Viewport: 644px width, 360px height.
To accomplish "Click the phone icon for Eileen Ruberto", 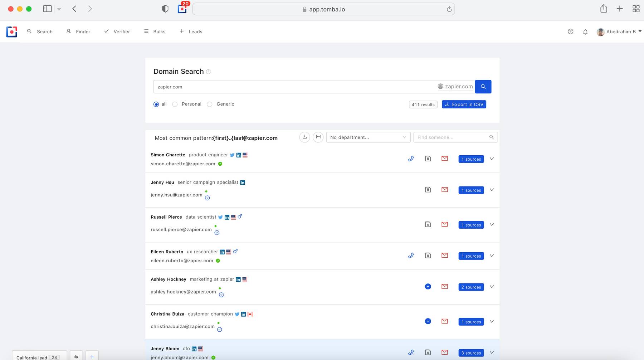I will point(411,256).
